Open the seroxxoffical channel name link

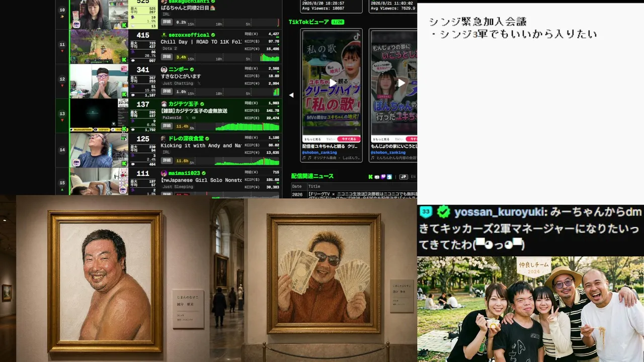click(x=189, y=35)
